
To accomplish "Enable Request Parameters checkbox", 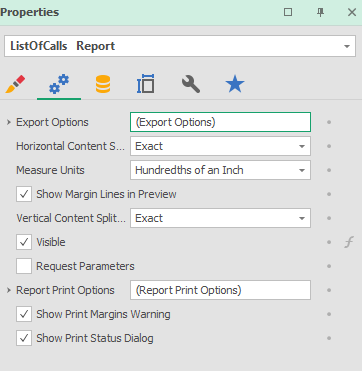I will 24,266.
